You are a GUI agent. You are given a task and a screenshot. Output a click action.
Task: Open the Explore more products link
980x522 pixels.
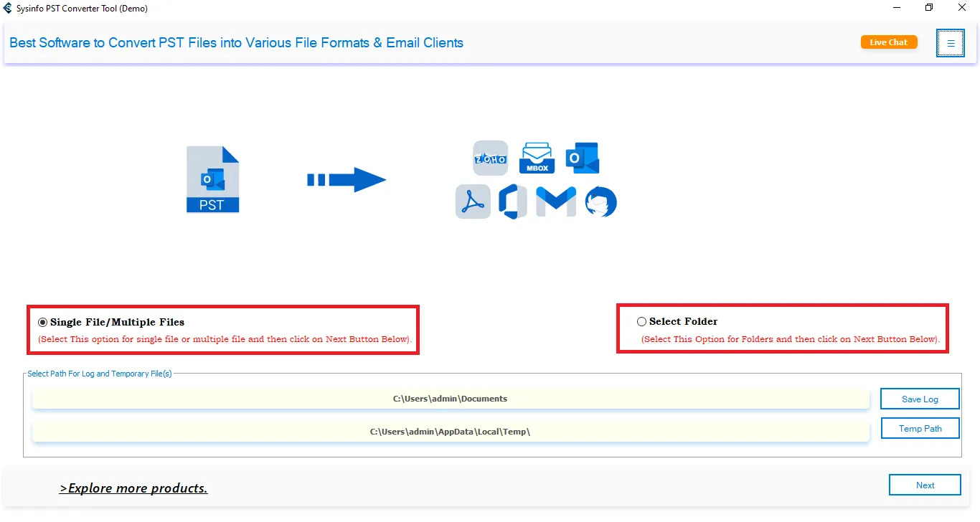(133, 488)
